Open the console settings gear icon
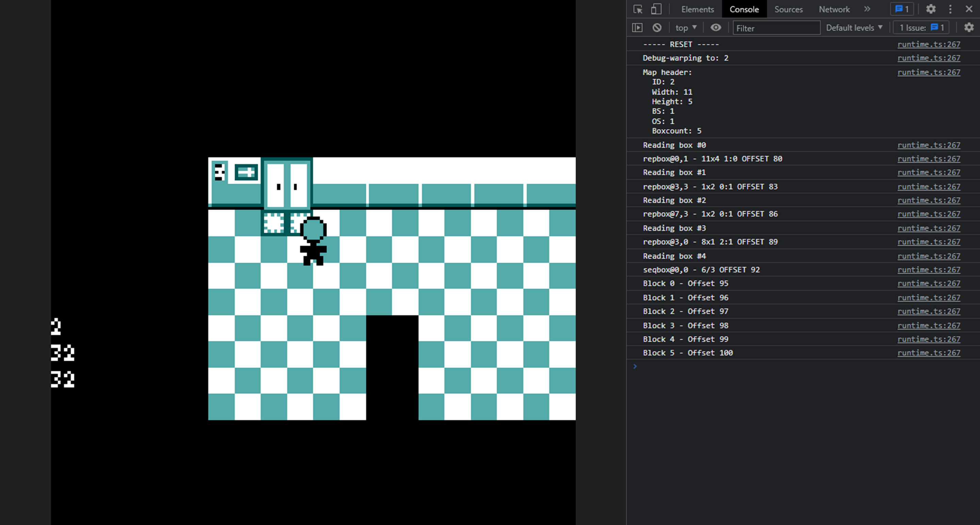980x525 pixels. 968,28
